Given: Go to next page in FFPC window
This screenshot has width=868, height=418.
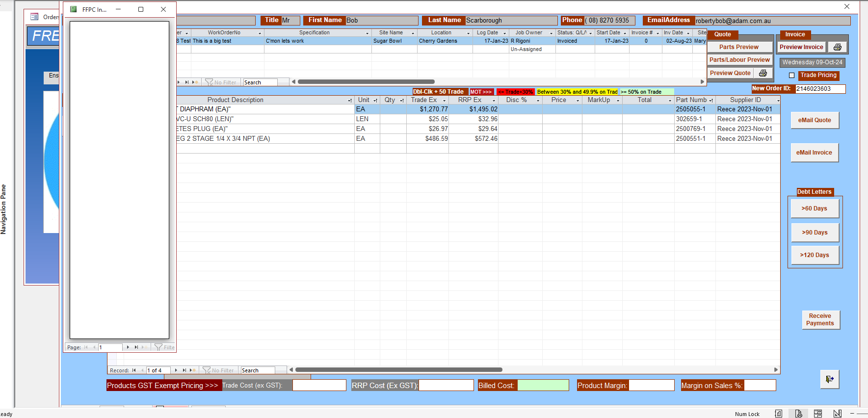Looking at the screenshot, I should pos(128,347).
